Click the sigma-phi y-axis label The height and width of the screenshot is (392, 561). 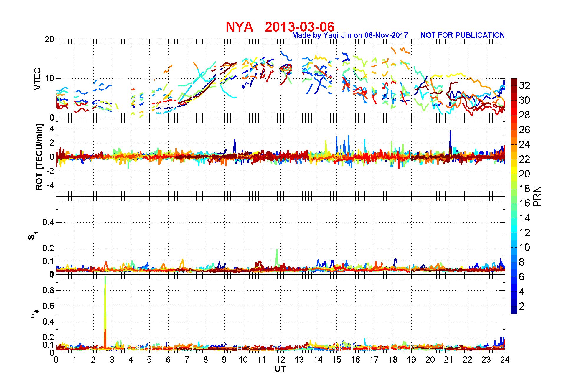click(34, 313)
